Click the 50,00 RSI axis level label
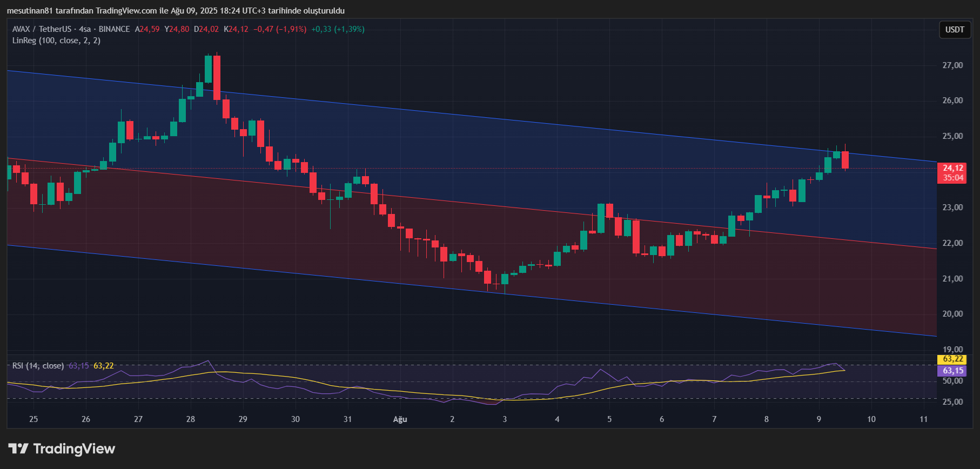This screenshot has height=469, width=980. (952, 381)
